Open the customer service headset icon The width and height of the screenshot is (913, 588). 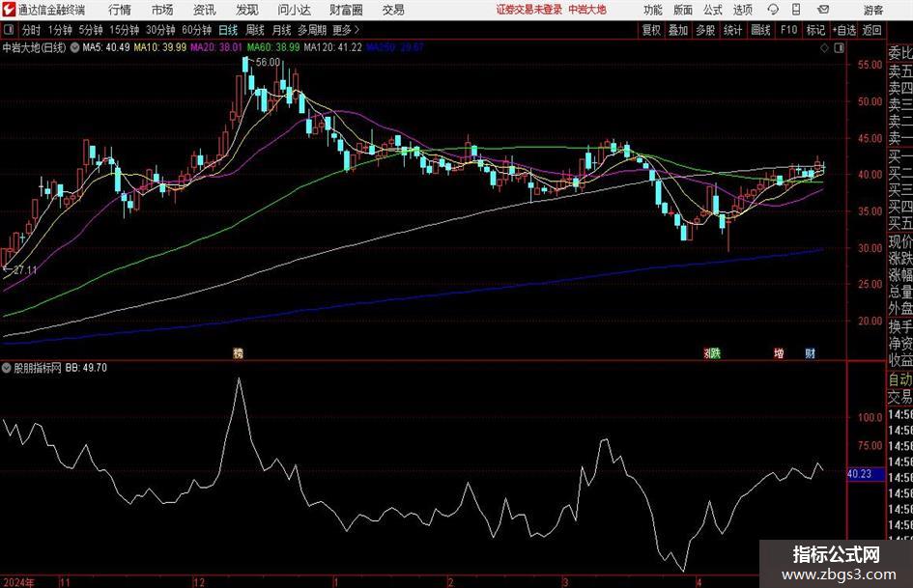click(773, 10)
